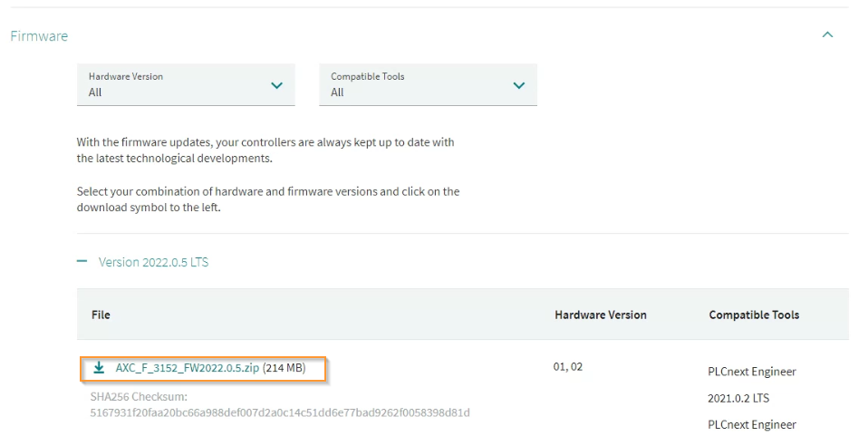Click the File column header

tap(101, 315)
